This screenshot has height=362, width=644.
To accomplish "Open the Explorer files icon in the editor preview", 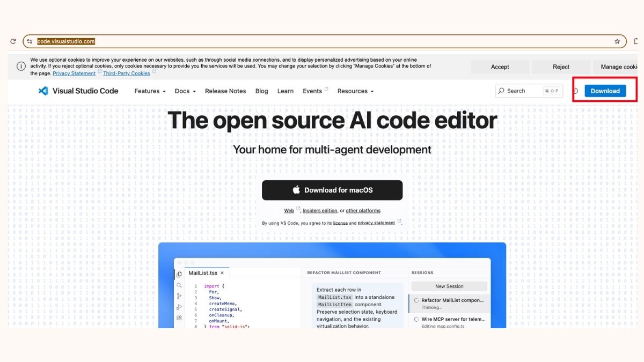I will (x=179, y=275).
